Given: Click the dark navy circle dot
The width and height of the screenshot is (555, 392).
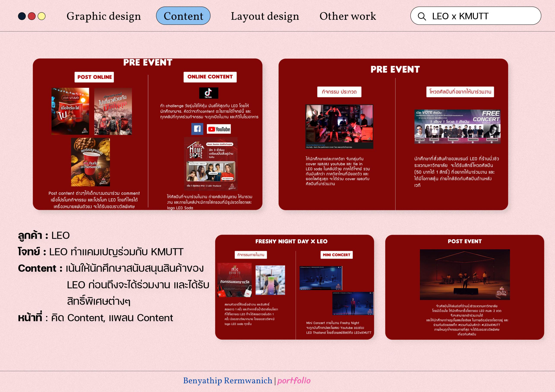Looking at the screenshot, I should (x=22, y=16).
